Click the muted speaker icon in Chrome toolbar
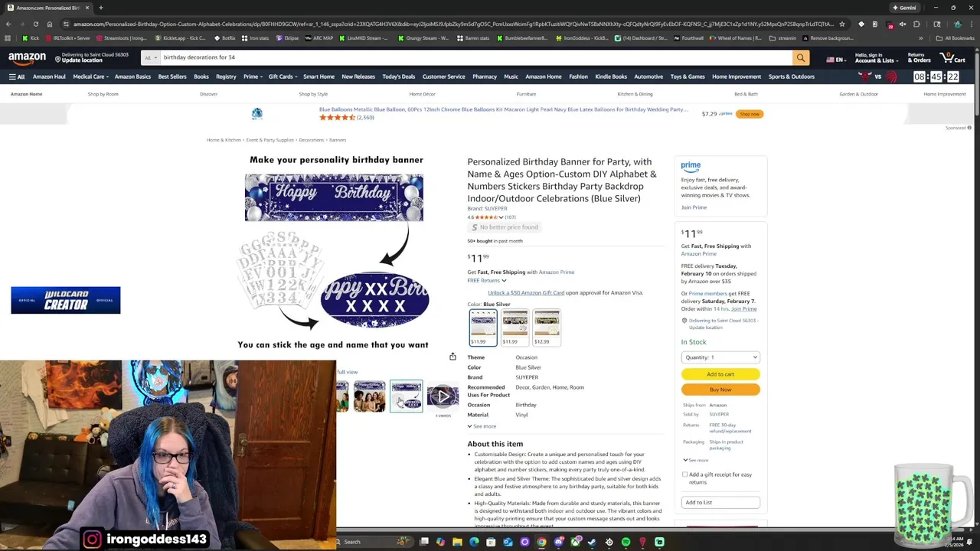 [x=903, y=24]
